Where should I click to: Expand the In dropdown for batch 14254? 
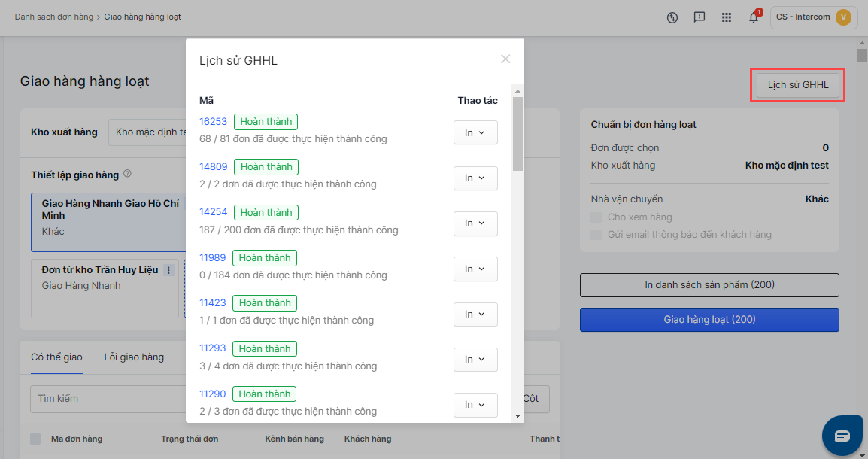coord(475,223)
